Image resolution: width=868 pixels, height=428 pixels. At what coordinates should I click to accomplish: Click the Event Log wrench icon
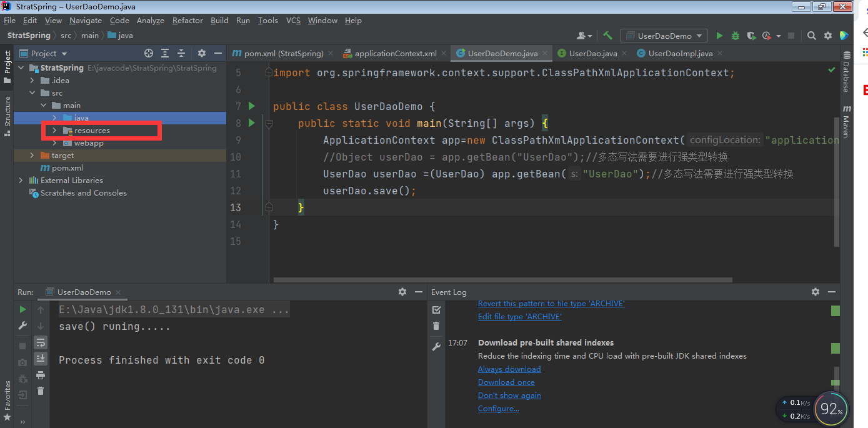pyautogui.click(x=436, y=347)
